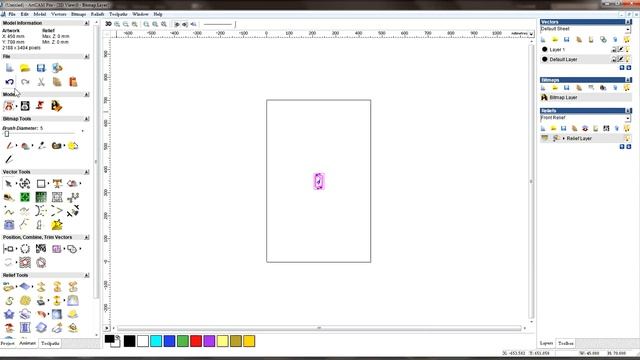Open the File menu
Viewport: 640px width, 360px height.
pyautogui.click(x=12, y=14)
